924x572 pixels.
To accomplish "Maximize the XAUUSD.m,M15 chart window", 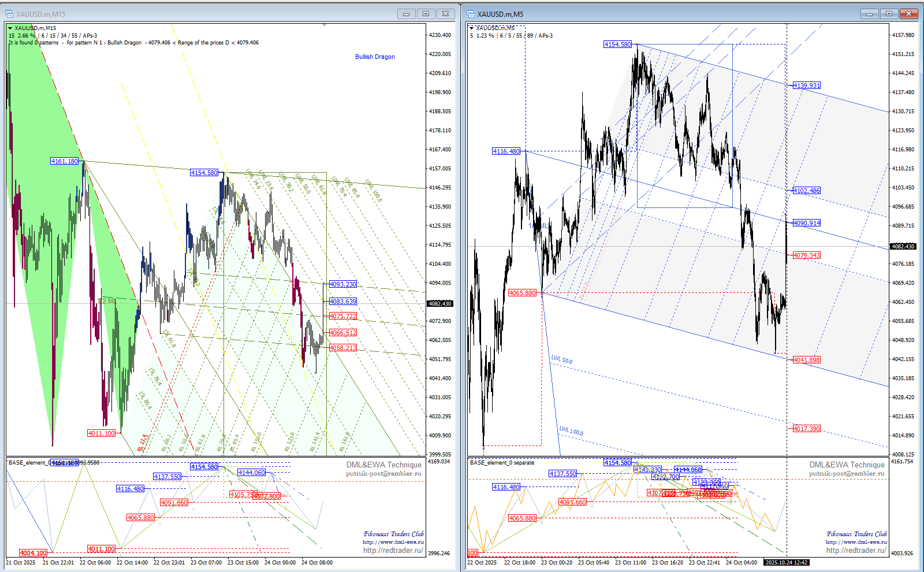I will click(426, 14).
